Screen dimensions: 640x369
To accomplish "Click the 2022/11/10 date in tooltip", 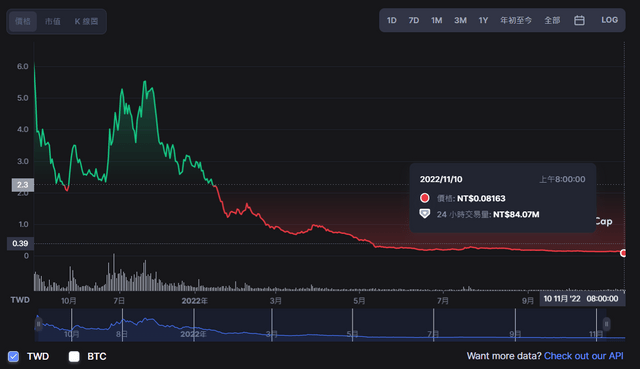I will point(441,179).
